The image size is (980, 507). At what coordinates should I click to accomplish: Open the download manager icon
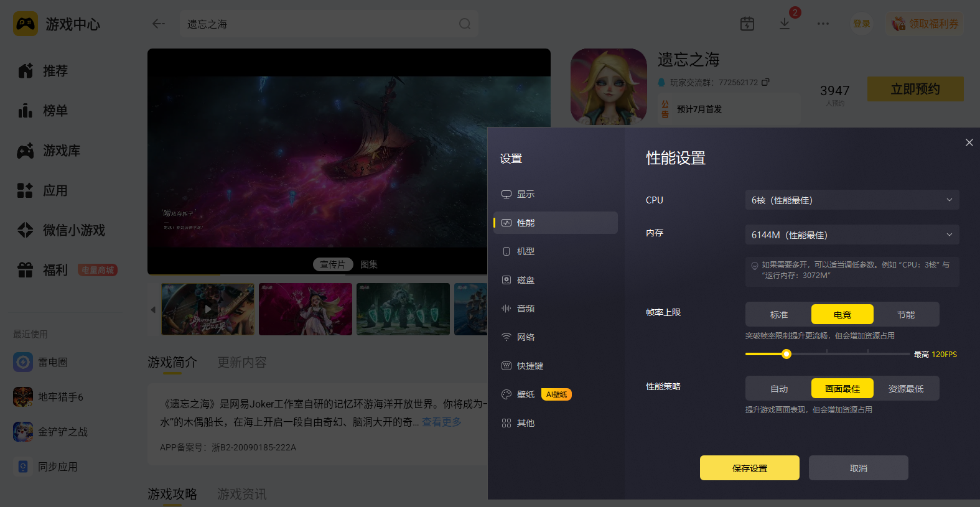pyautogui.click(x=785, y=24)
